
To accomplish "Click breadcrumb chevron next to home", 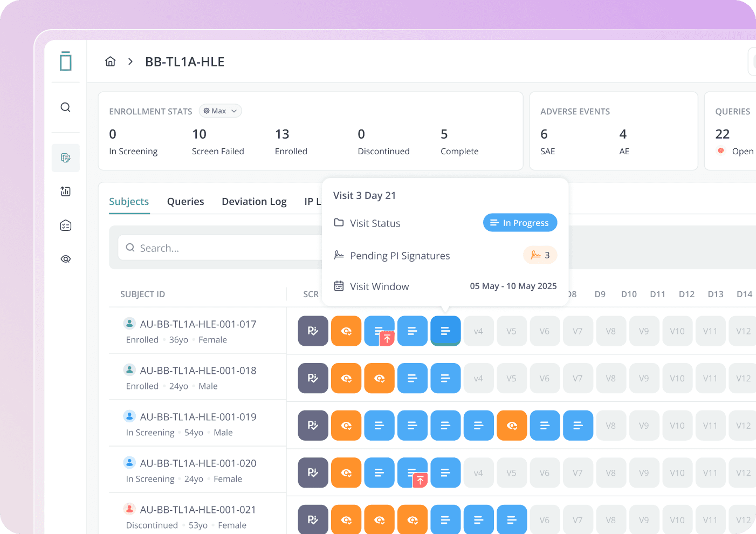I will click(x=130, y=61).
